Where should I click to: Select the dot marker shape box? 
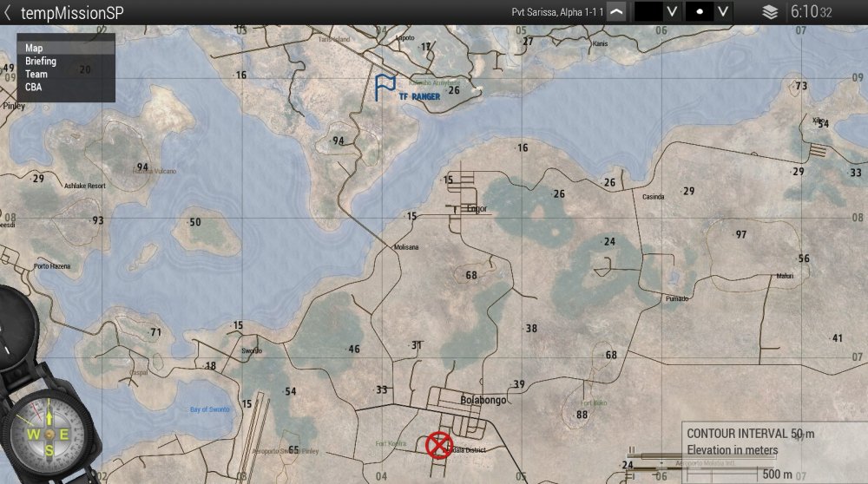click(x=700, y=12)
